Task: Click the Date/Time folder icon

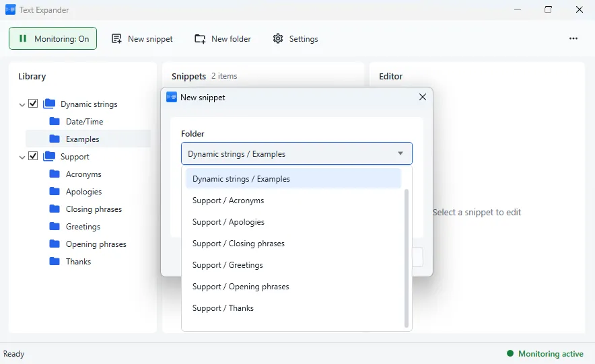Action: (55, 121)
